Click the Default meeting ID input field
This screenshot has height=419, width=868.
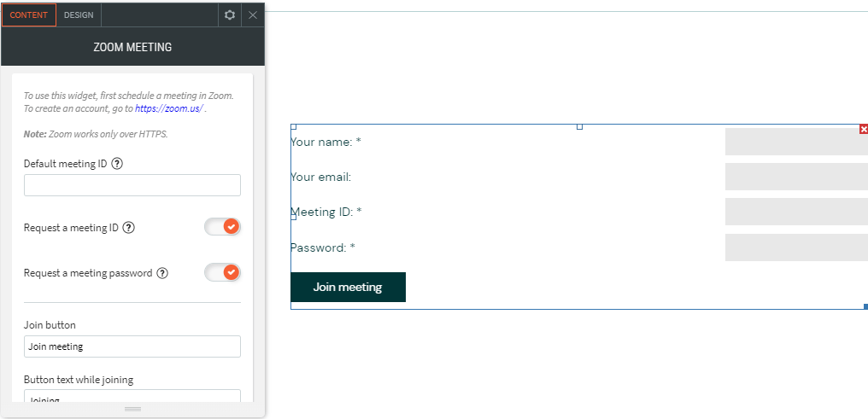click(x=132, y=185)
